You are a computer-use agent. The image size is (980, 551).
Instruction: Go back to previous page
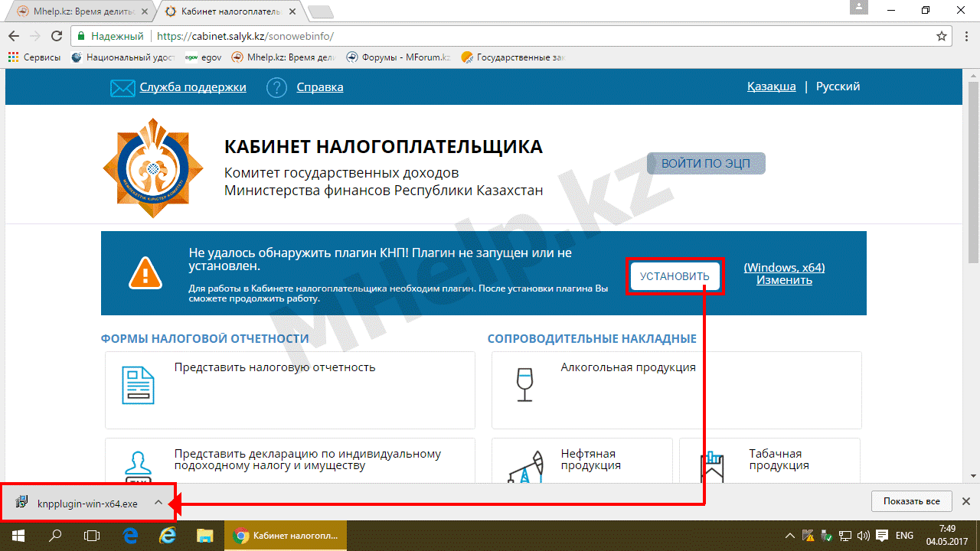click(x=14, y=36)
